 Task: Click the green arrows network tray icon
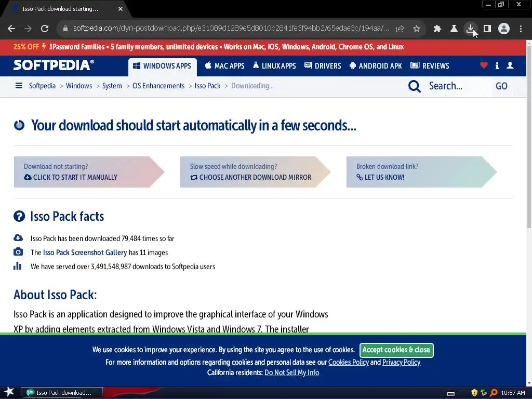click(484, 393)
